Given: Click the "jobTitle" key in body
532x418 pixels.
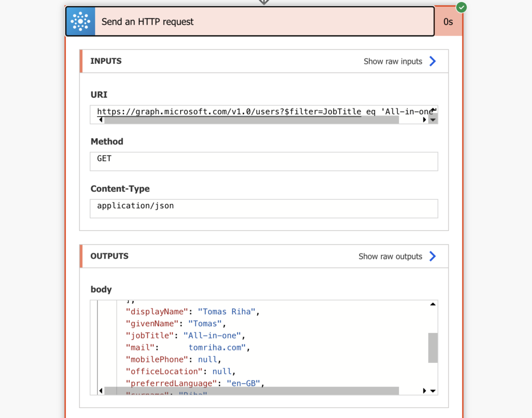Looking at the screenshot, I should (x=150, y=335).
